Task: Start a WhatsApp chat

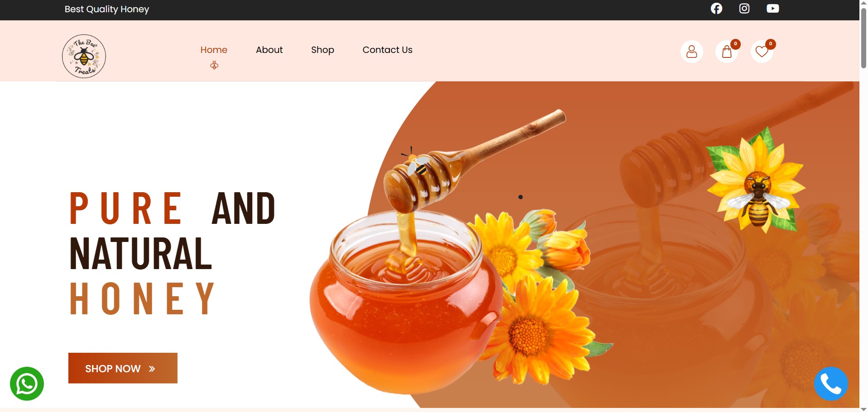Action: tap(27, 384)
